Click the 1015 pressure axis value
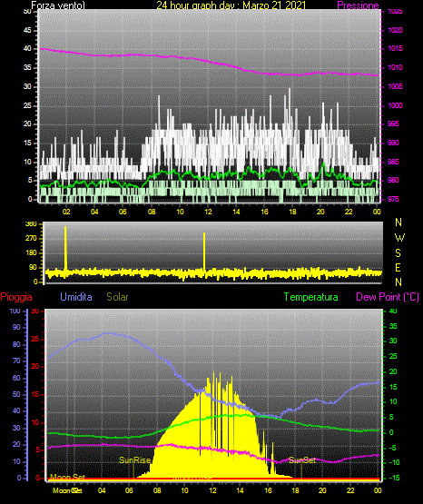423x504 pixels. (395, 48)
